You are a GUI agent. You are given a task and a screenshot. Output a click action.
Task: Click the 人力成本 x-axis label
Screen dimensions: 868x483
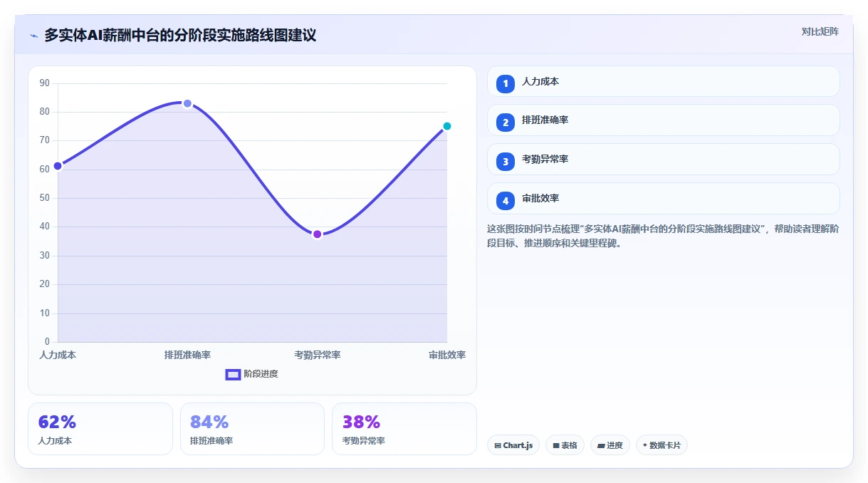pyautogui.click(x=58, y=355)
